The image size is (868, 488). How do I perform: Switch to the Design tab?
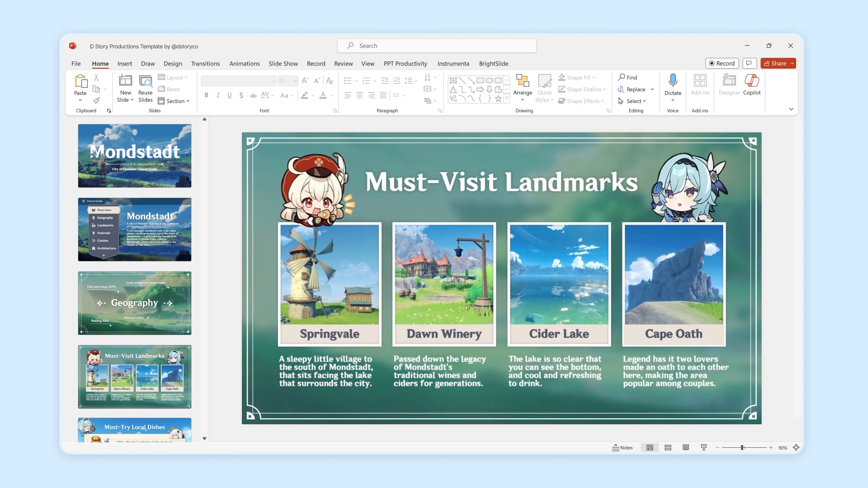pyautogui.click(x=173, y=64)
